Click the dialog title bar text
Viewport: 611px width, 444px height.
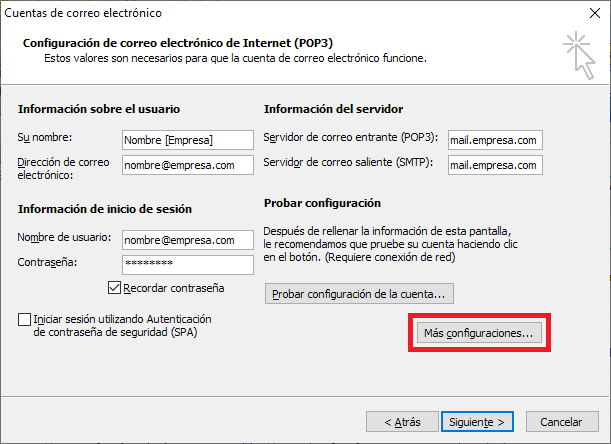click(x=83, y=13)
